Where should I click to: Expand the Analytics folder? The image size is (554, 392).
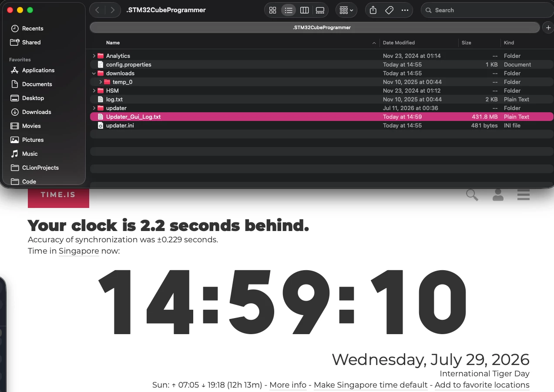point(94,56)
